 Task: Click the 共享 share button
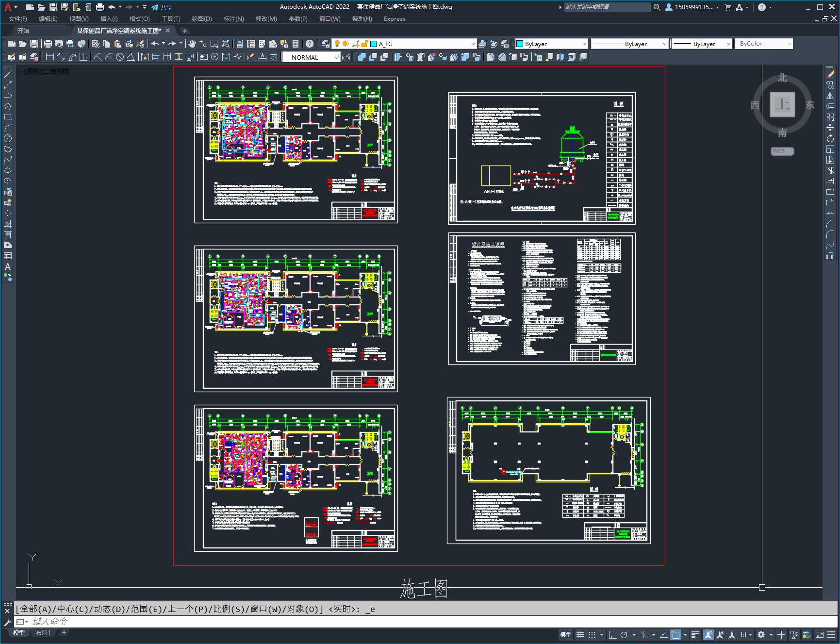(162, 7)
